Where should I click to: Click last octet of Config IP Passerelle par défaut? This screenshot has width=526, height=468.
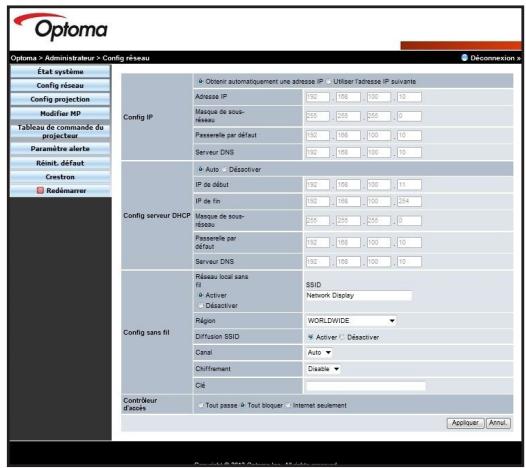tap(409, 136)
